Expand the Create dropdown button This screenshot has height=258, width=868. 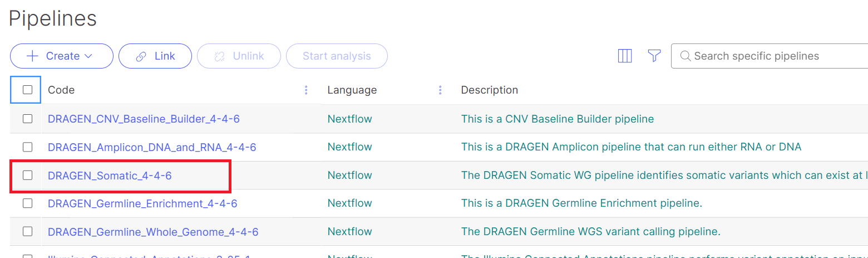coord(62,56)
